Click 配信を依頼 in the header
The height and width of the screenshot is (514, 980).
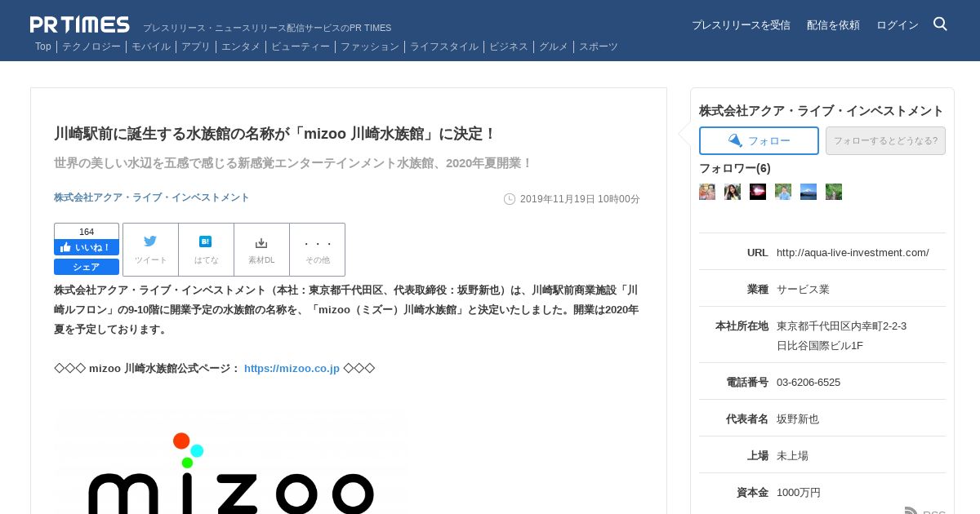[x=833, y=25]
